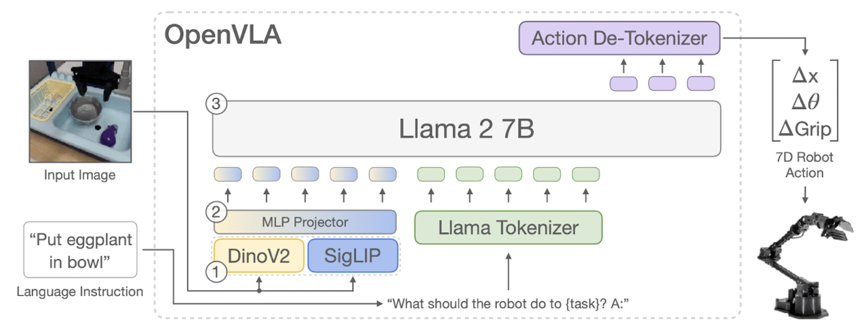The image size is (868, 325).
Task: Click the Action De-Tokenizer block
Action: click(x=619, y=38)
